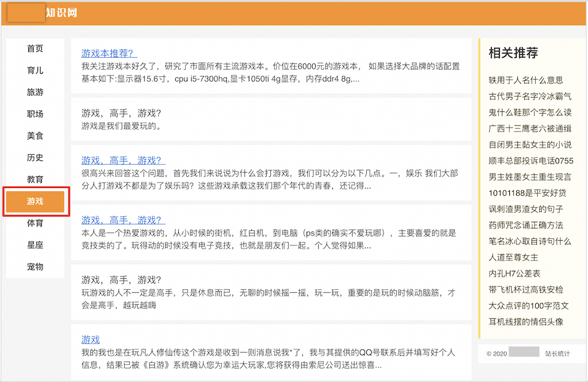Screen dimensions: 588x382
Task: Select the highlighted 游戏 sidebar tab
Action: point(35,201)
